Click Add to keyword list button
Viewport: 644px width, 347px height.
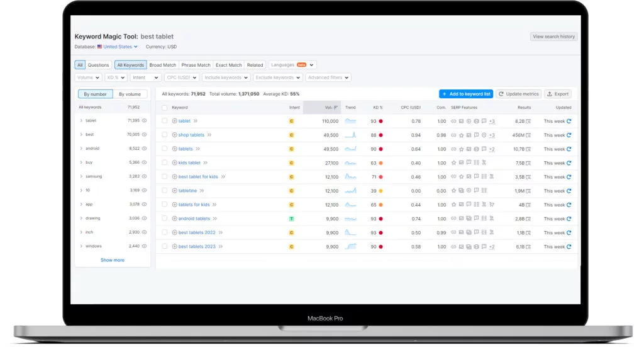pos(466,94)
